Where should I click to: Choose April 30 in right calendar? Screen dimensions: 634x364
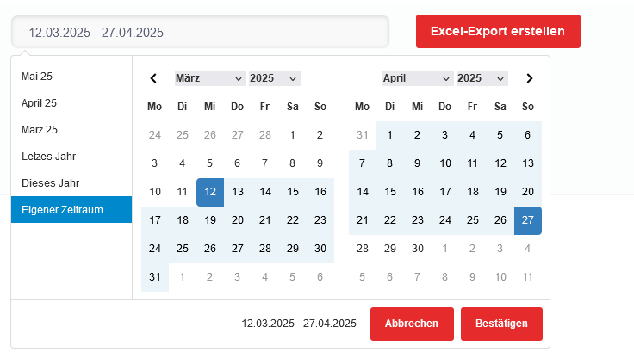[418, 248]
